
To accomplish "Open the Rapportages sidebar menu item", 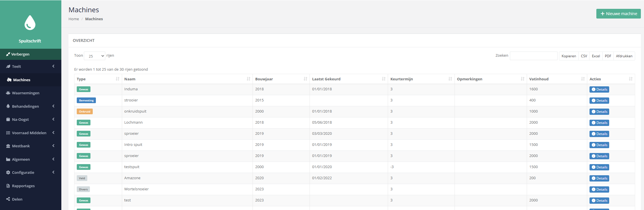I will (x=31, y=186).
